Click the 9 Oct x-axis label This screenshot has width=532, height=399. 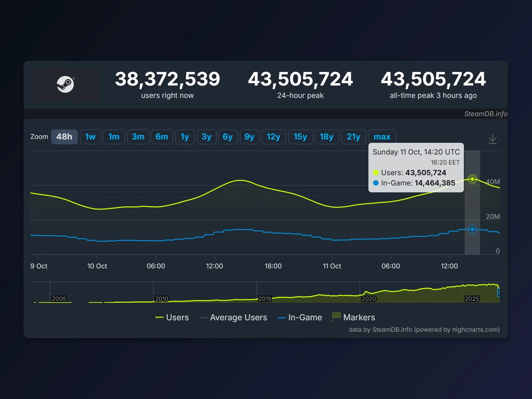[39, 266]
